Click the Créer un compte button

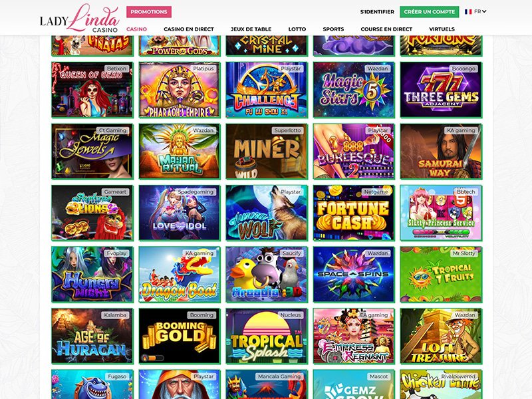tap(429, 11)
